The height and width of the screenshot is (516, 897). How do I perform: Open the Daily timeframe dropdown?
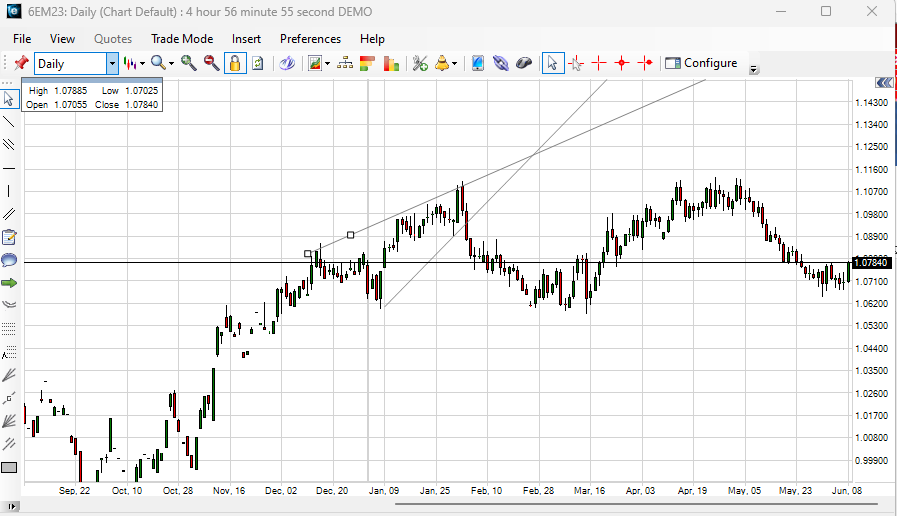[x=112, y=63]
